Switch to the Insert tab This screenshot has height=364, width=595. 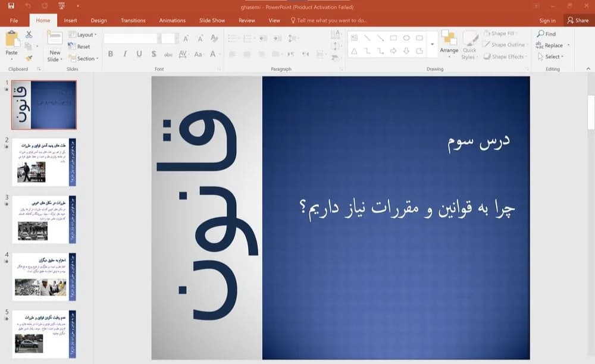(70, 20)
